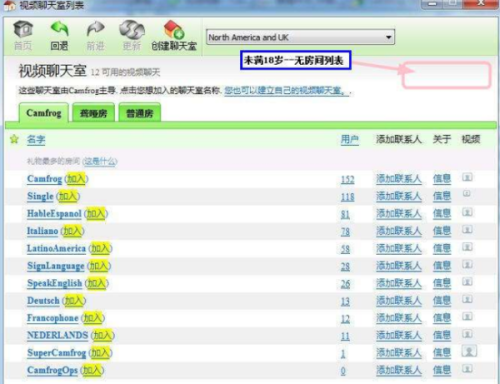Join the Italiano room via 加入
Viewport: 500px width, 384px height.
pos(72,231)
